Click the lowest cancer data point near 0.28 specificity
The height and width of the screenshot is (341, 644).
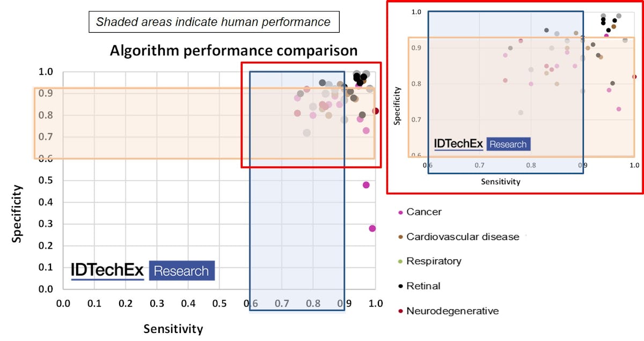coord(372,228)
